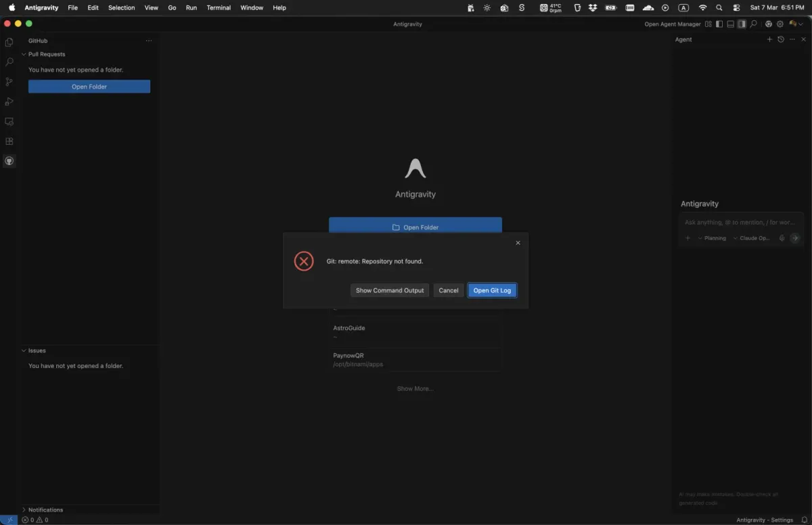The image size is (812, 525).
Task: Toggle the secondary sidebar layout icon
Action: [x=742, y=24]
